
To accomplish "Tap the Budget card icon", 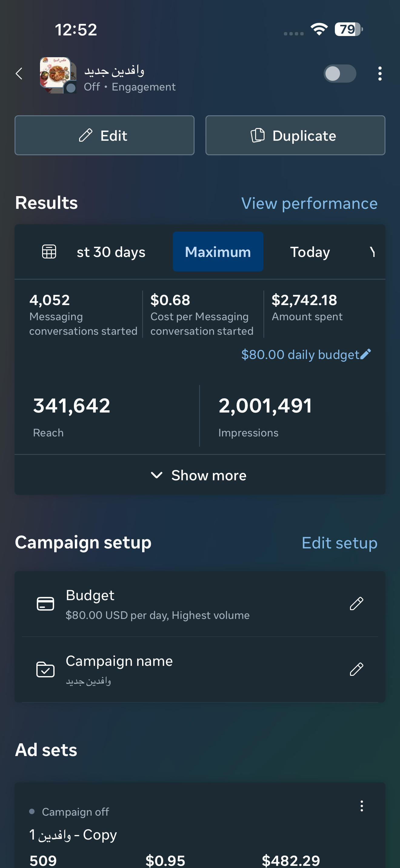I will [x=45, y=603].
